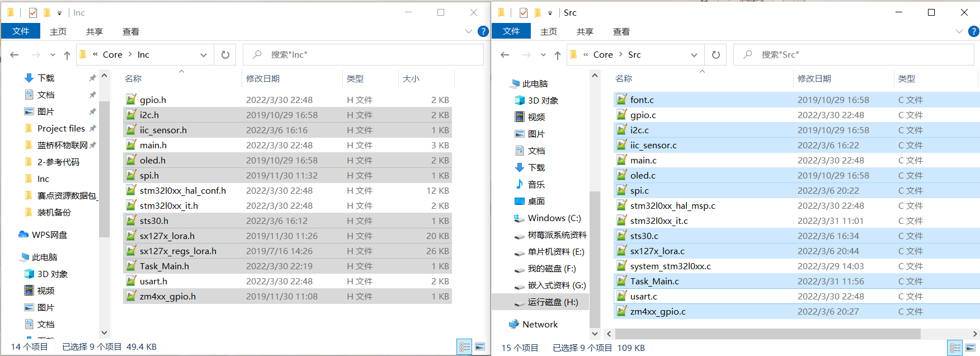Open 共享 tab in Inc window
The height and width of the screenshot is (356, 980).
95,32
